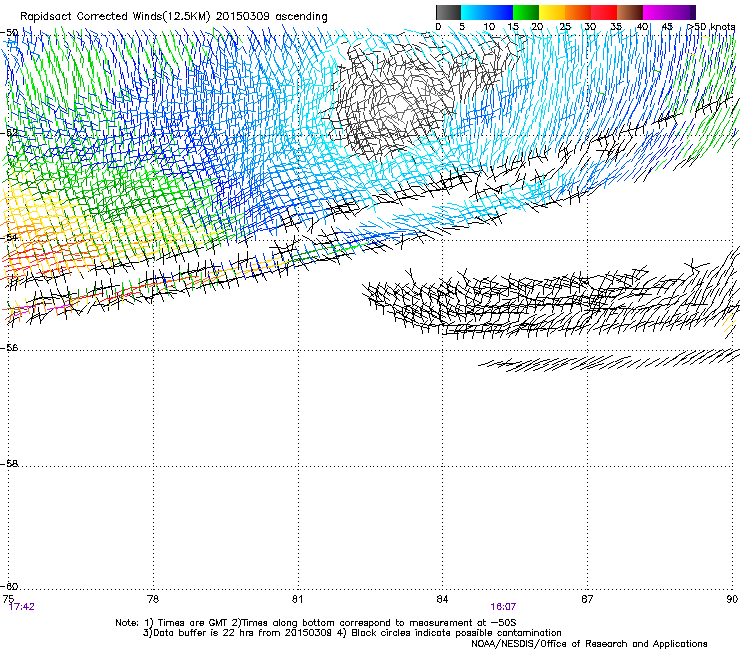Click the yellow 20-25 knots legend swatch
Screen dimensions: 740x650
tap(552, 12)
